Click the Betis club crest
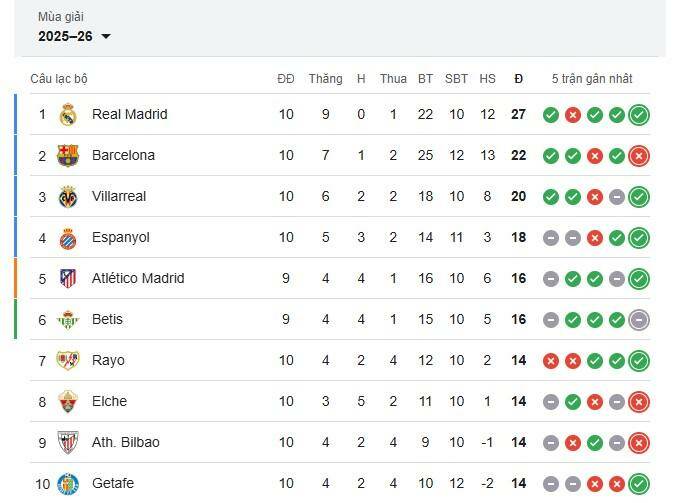Viewport: 675px width, 503px height. [68, 320]
